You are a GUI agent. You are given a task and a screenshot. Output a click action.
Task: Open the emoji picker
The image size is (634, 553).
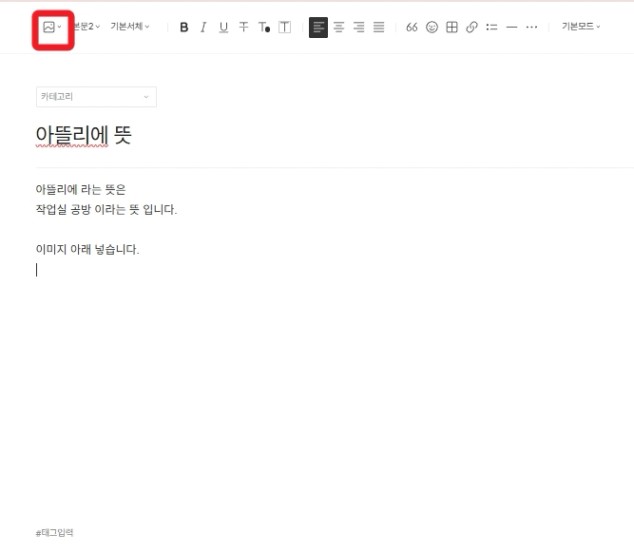click(432, 27)
